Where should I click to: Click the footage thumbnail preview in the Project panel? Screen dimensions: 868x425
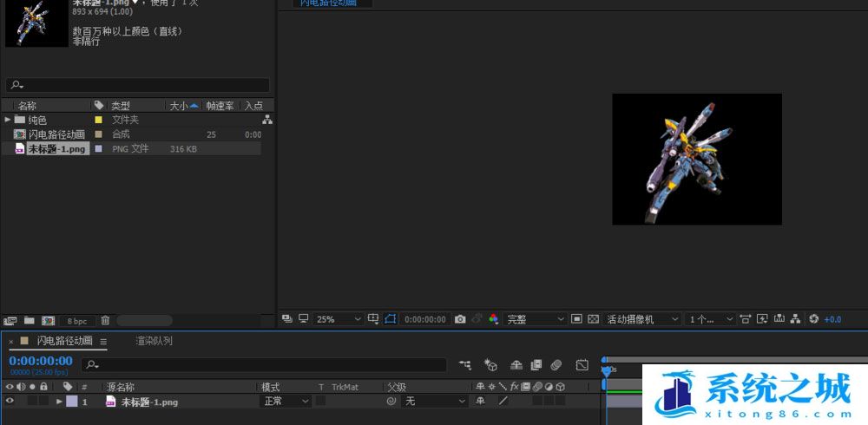36,23
